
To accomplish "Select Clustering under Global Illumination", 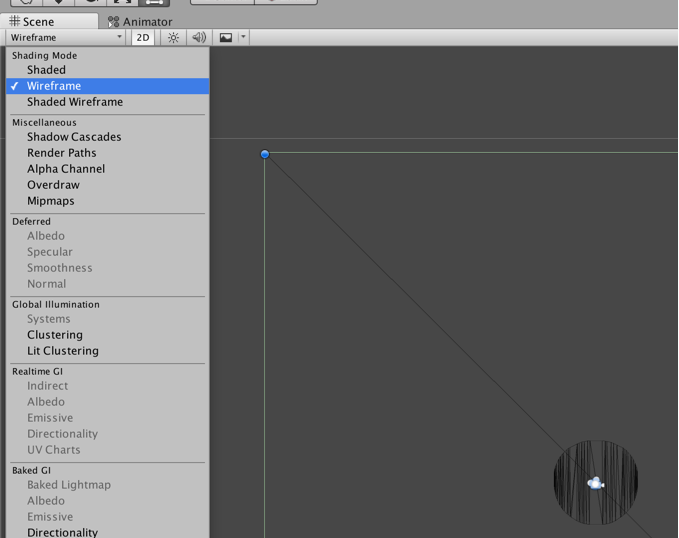I will (x=108, y=335).
